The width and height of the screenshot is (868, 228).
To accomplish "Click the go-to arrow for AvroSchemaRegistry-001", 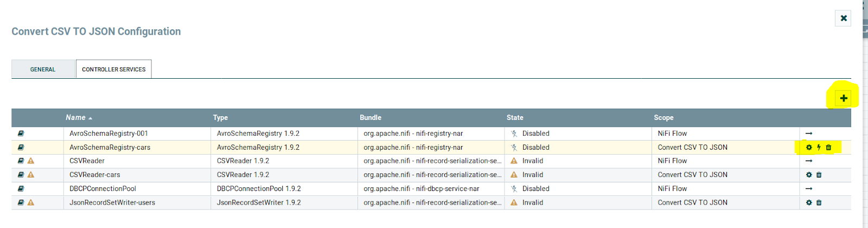I will [x=809, y=134].
